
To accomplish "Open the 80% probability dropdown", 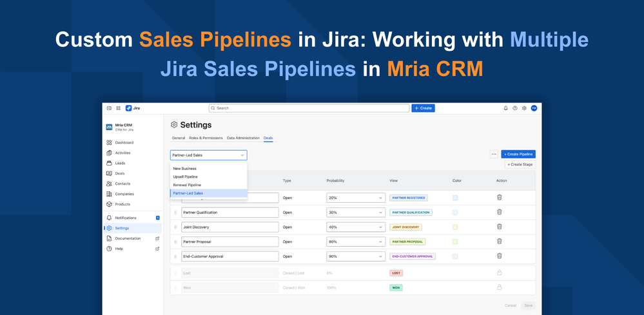I will [356, 242].
